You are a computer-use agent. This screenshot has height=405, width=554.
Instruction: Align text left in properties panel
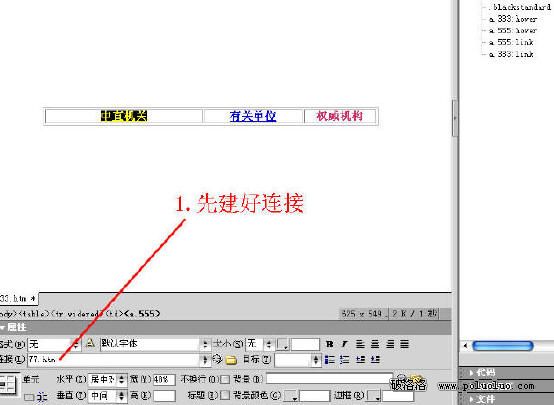360,344
